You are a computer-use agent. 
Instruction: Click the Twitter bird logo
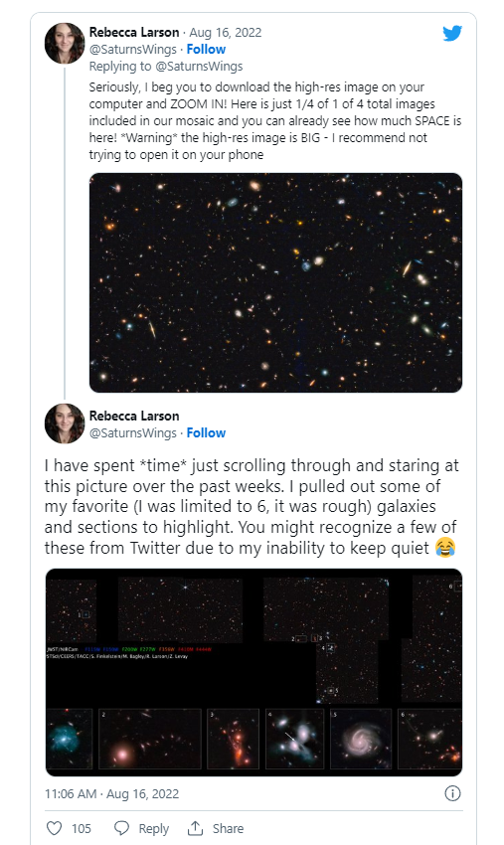(452, 34)
